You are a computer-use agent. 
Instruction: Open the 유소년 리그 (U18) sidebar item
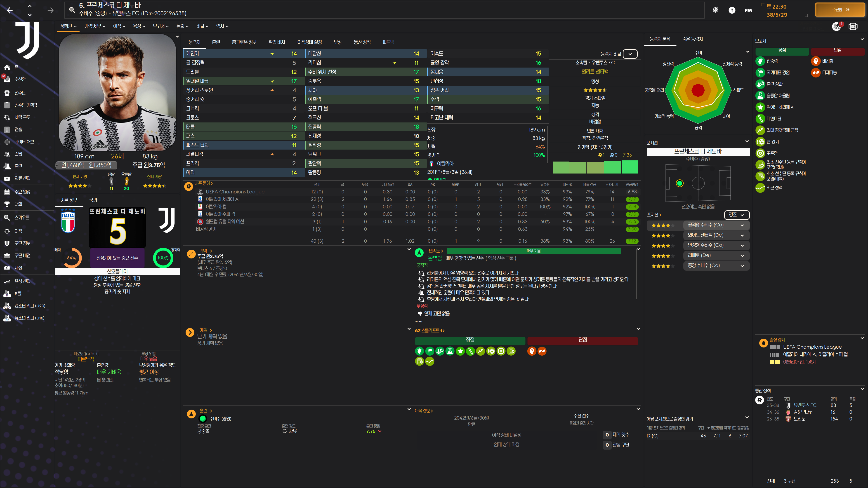(x=29, y=318)
